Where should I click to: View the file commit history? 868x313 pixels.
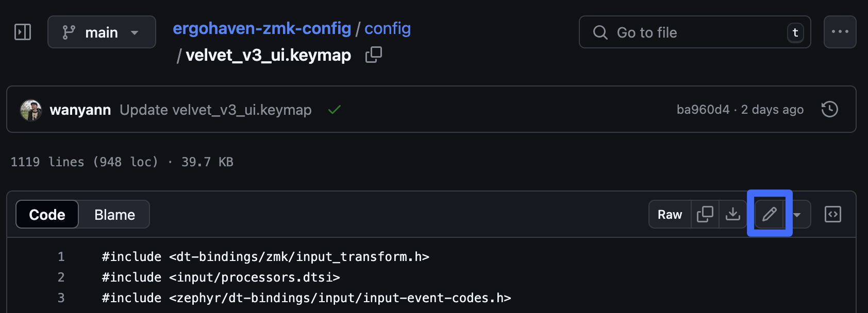point(829,110)
